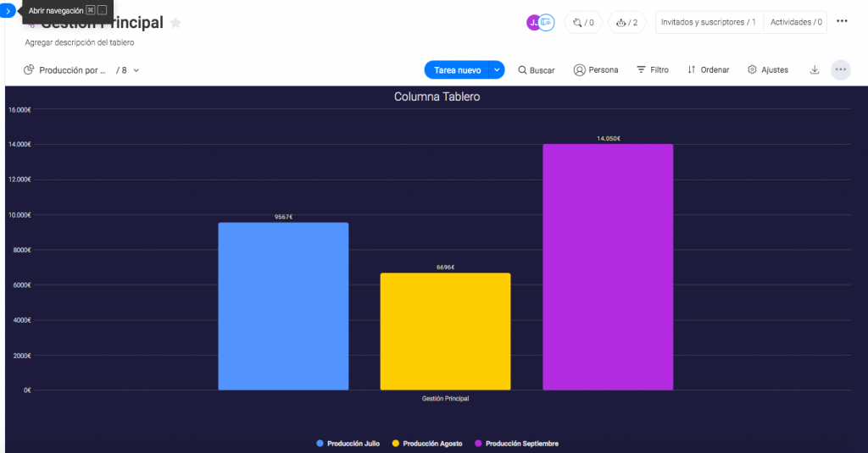The image size is (868, 453).
Task: Open navigation with the blue arrow button
Action: 8,12
